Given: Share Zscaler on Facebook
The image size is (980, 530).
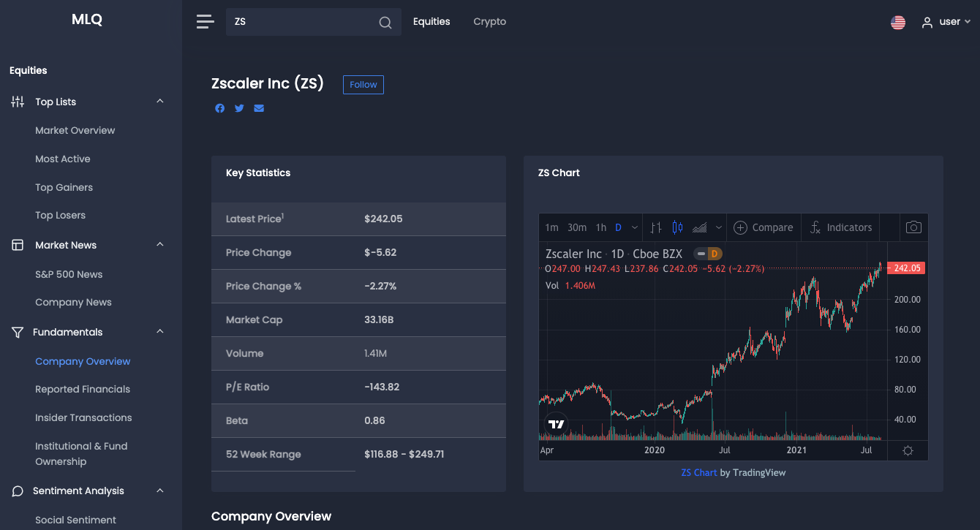Looking at the screenshot, I should click(219, 108).
